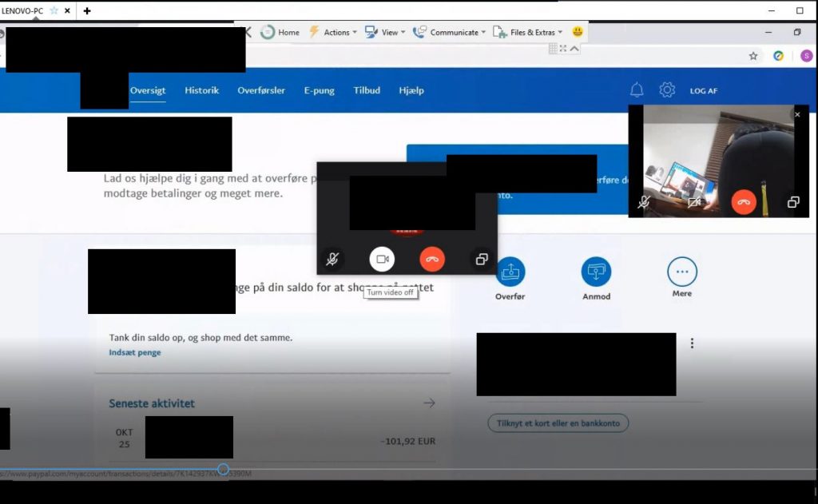The image size is (818, 504).
Task: Open the Historik tab
Action: (202, 90)
